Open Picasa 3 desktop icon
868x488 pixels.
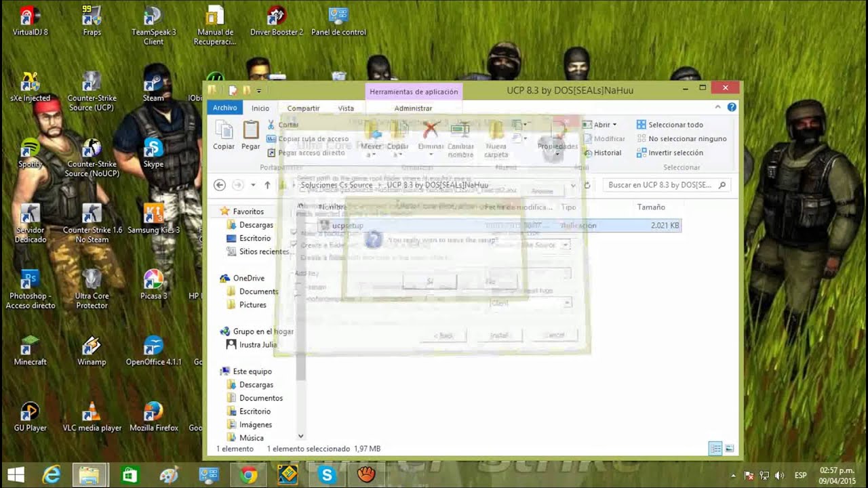[153, 284]
